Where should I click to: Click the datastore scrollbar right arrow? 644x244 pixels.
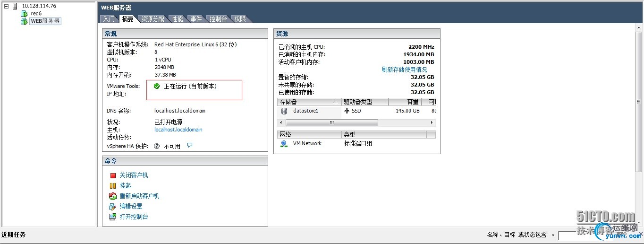point(432,123)
